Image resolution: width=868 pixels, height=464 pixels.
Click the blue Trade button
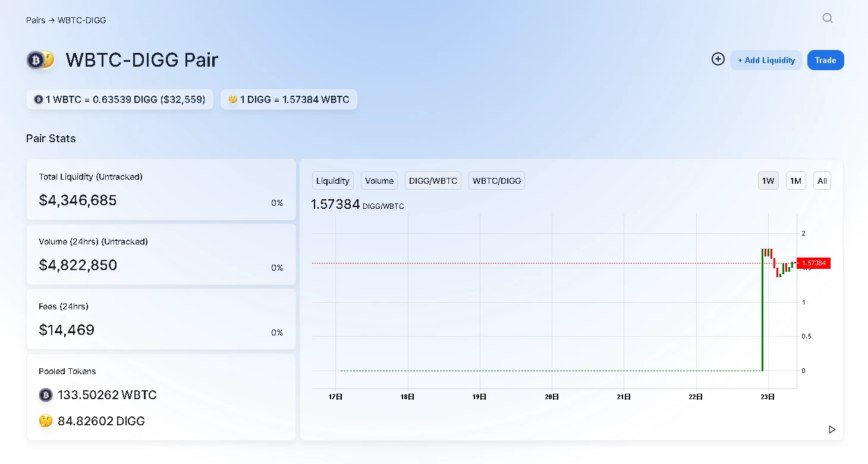pos(825,60)
